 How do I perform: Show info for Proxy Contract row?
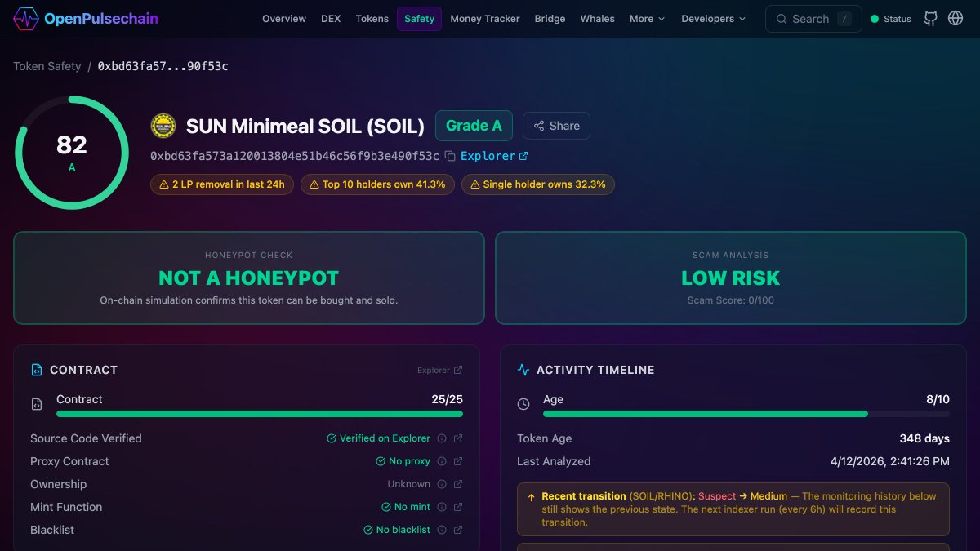[442, 461]
